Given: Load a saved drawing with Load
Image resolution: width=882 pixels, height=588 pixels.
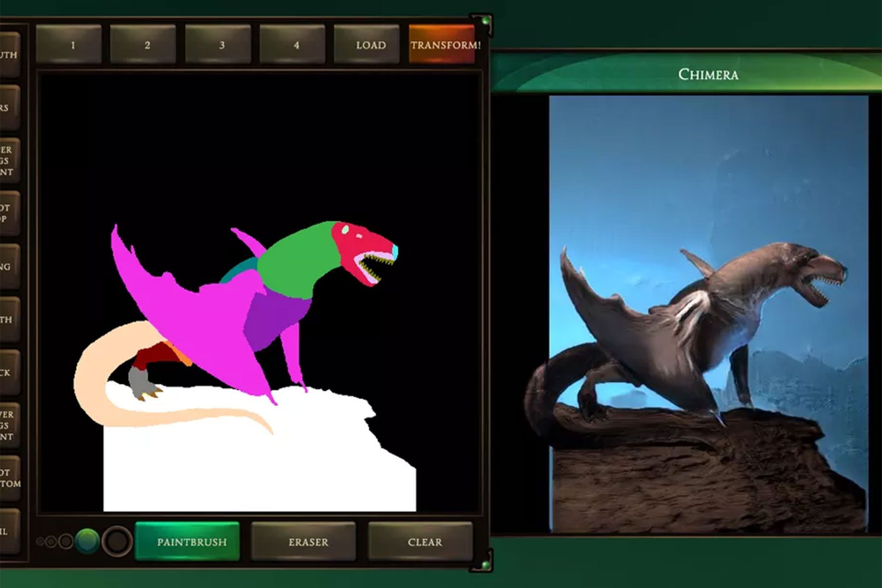Looking at the screenshot, I should coord(367,45).
